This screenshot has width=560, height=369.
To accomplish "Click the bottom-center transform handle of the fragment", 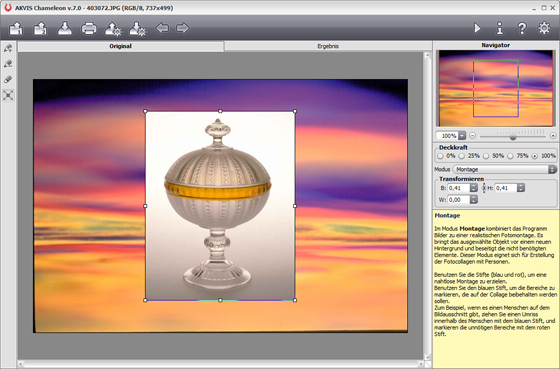I will [220, 300].
